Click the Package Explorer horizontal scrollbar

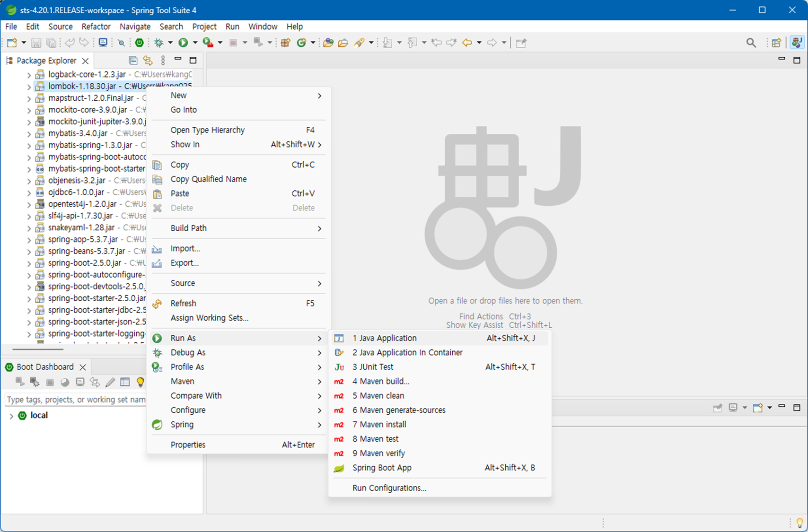[38, 349]
